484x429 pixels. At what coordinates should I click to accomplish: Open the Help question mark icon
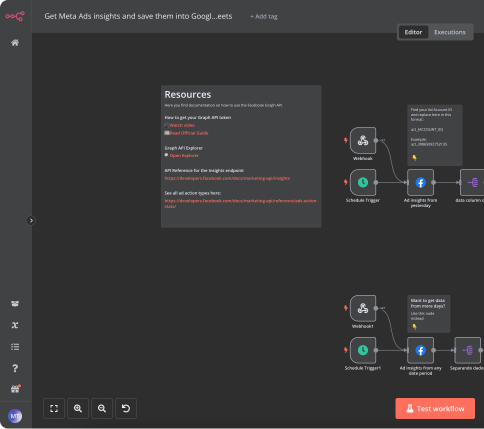click(x=15, y=368)
